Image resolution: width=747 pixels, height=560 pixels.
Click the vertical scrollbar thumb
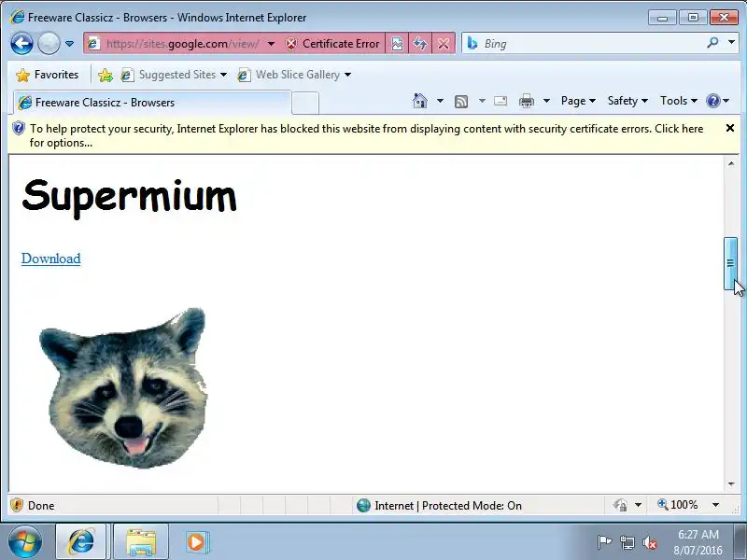(730, 263)
